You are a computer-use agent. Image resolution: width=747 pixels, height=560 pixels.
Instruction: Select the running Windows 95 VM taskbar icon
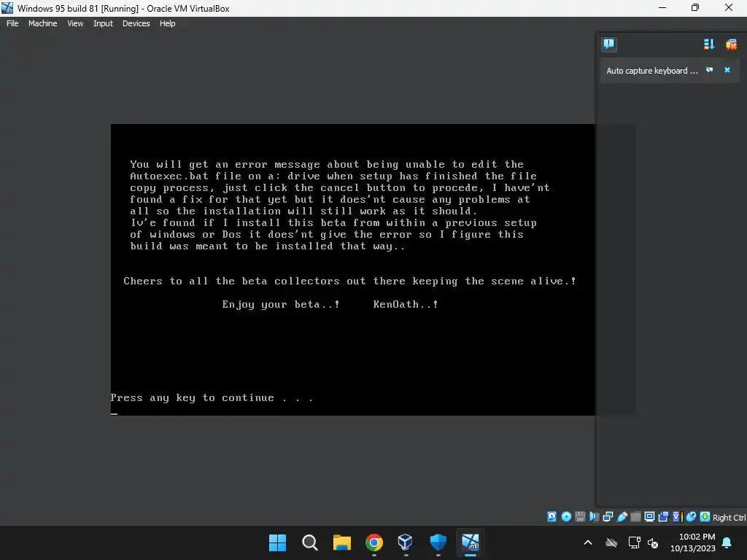click(471, 542)
